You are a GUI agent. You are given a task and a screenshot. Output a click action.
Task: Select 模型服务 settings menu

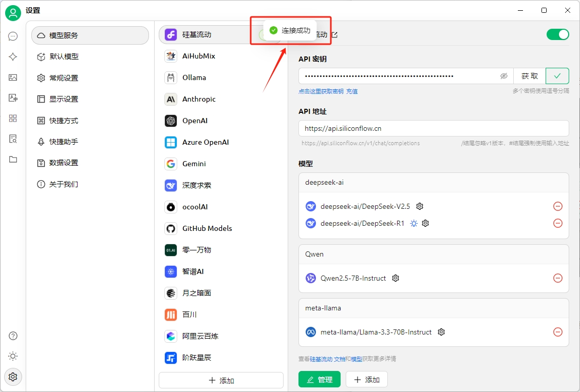click(90, 35)
